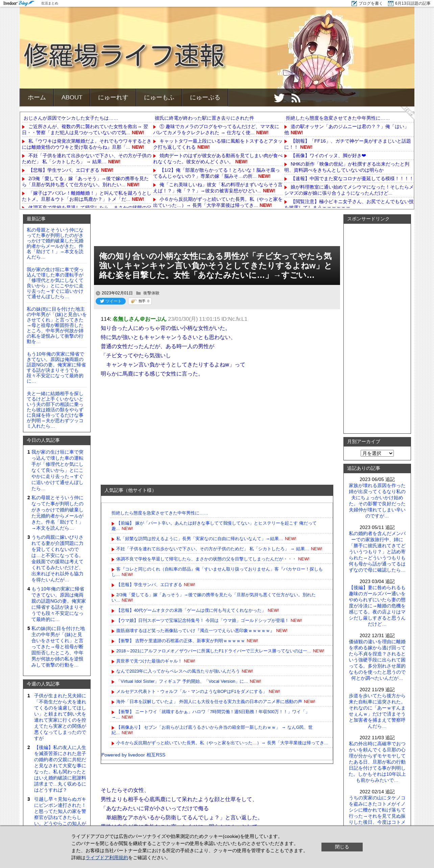The image size is (434, 868).
Task: Open 2022 11/03 追記 article 私の外出時に高確率で
Action: click(377, 762)
